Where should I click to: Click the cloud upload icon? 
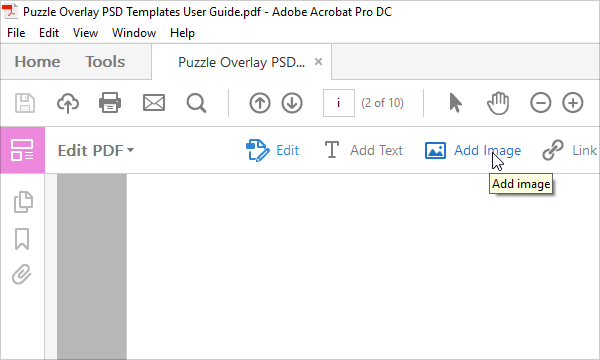point(68,103)
